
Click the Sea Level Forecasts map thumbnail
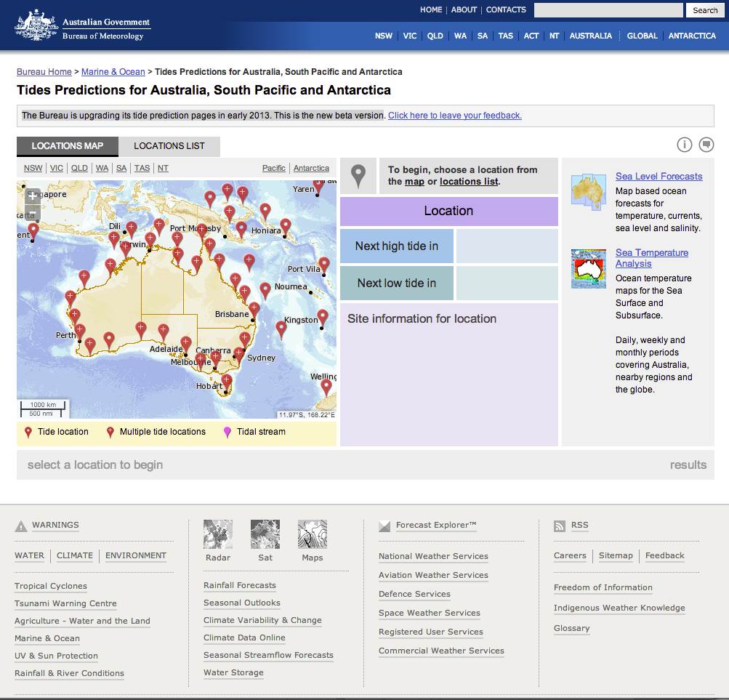589,192
